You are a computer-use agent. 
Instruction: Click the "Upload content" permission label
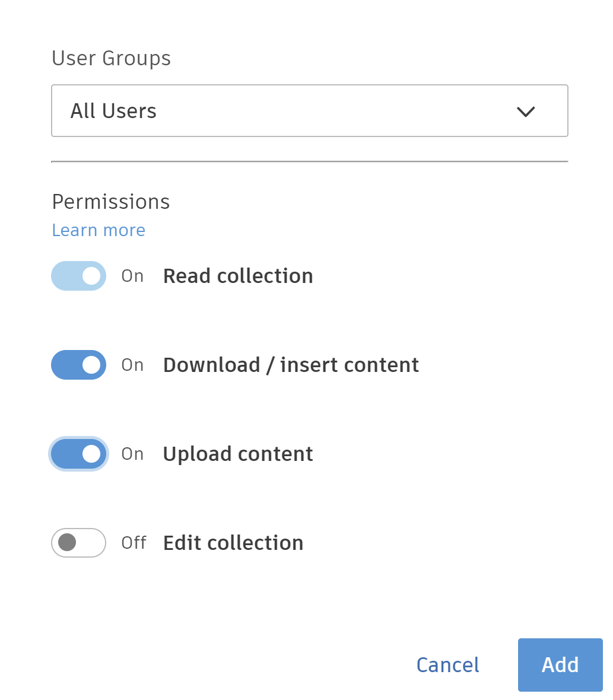pos(238,454)
